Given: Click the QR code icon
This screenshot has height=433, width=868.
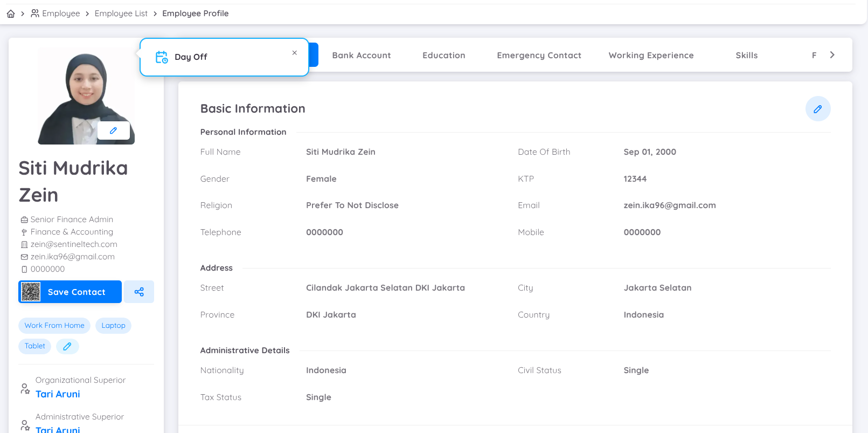Looking at the screenshot, I should tap(31, 292).
